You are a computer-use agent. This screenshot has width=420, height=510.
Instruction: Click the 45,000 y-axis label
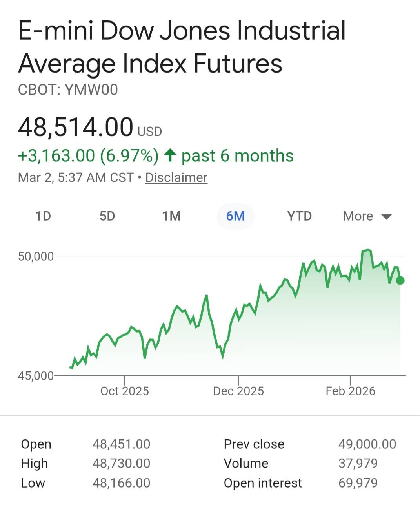pyautogui.click(x=36, y=376)
